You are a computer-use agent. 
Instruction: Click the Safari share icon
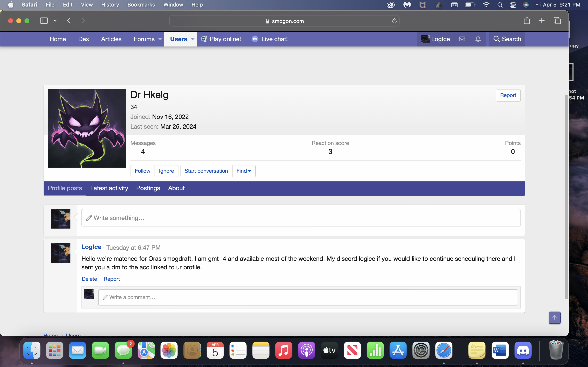pos(527,21)
